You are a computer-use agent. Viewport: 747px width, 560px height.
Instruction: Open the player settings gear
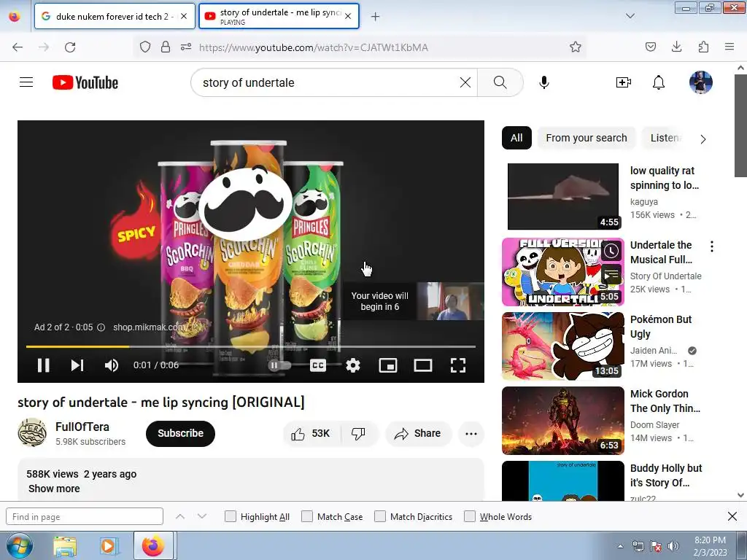pos(353,365)
